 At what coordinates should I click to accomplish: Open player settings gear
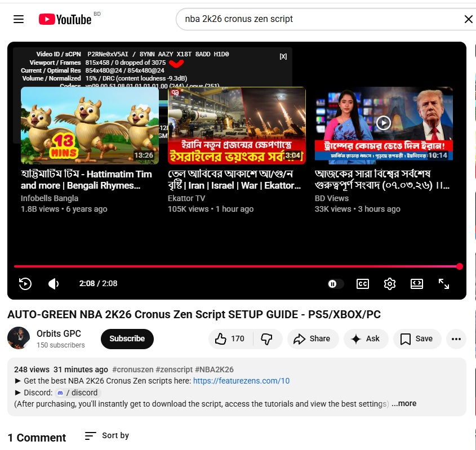point(389,284)
